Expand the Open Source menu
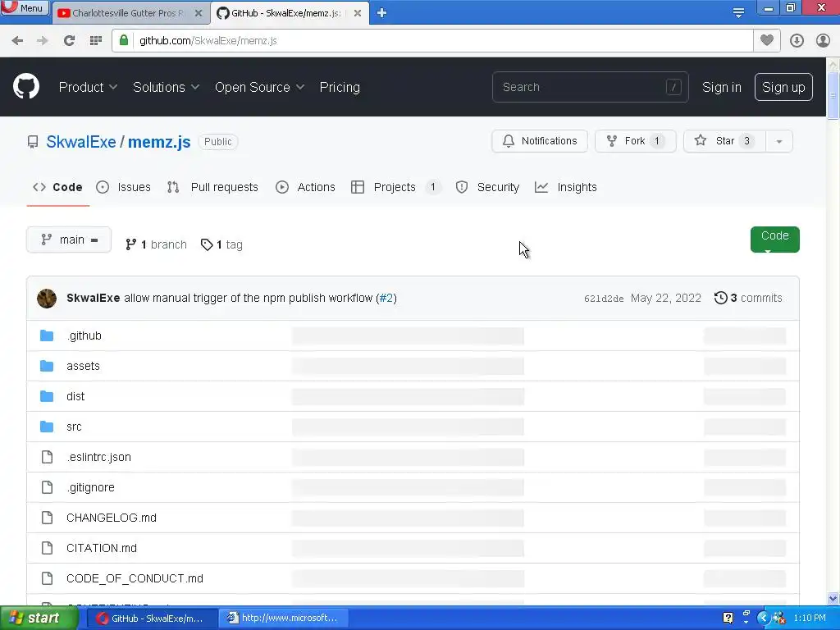Screen dimensions: 840x630 coord(260,87)
